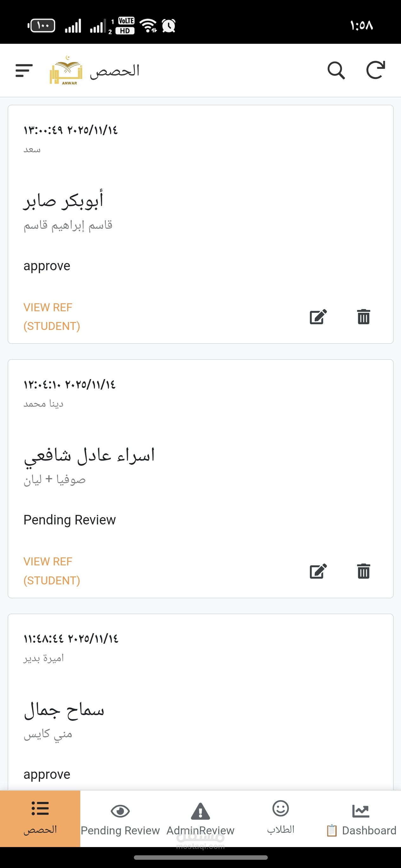Refresh the lessons list
Viewport: 401px width, 868px height.
click(375, 70)
